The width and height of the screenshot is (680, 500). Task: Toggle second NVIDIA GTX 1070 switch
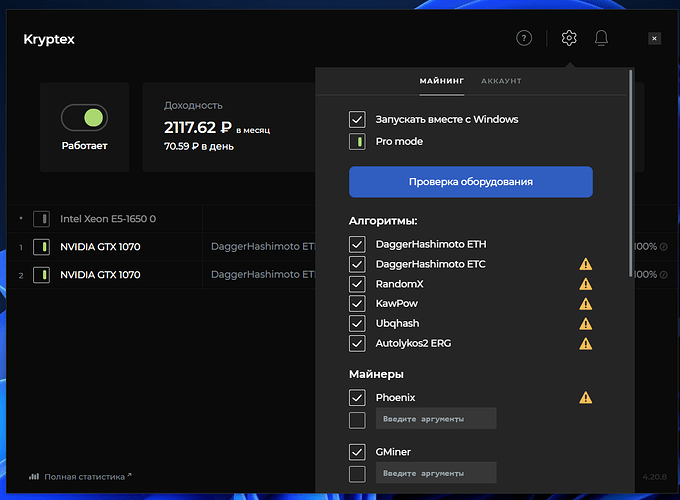point(42,275)
